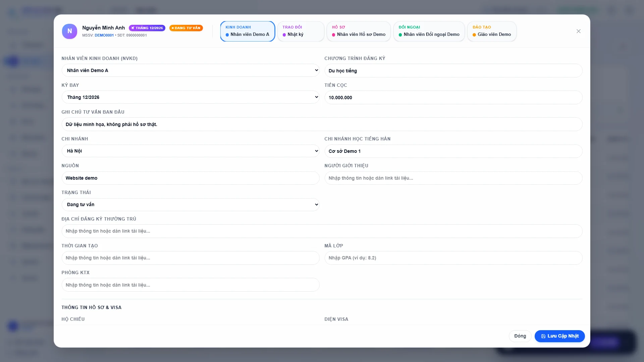Open the Chi nhánh Hà Nội dropdown

coord(191,151)
